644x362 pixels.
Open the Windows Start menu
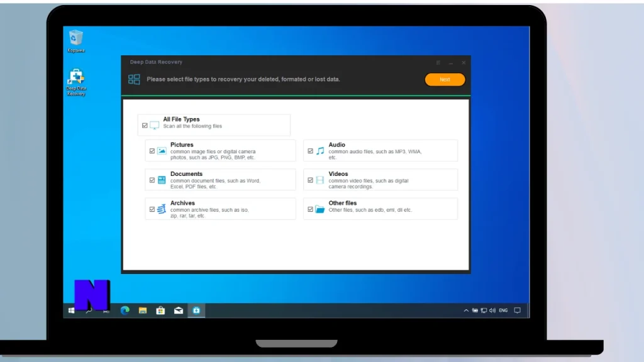click(71, 310)
